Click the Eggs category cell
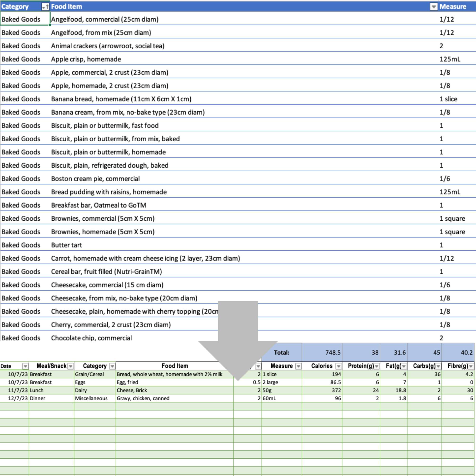 [x=95, y=382]
